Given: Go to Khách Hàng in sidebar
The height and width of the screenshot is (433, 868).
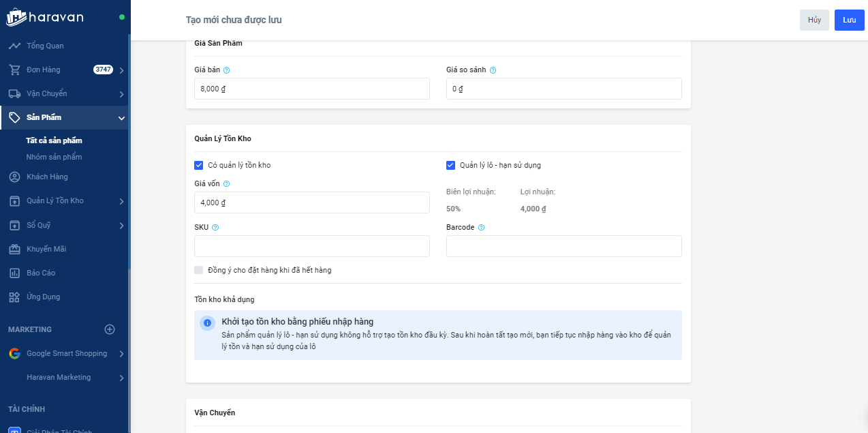Looking at the screenshot, I should click(x=47, y=177).
